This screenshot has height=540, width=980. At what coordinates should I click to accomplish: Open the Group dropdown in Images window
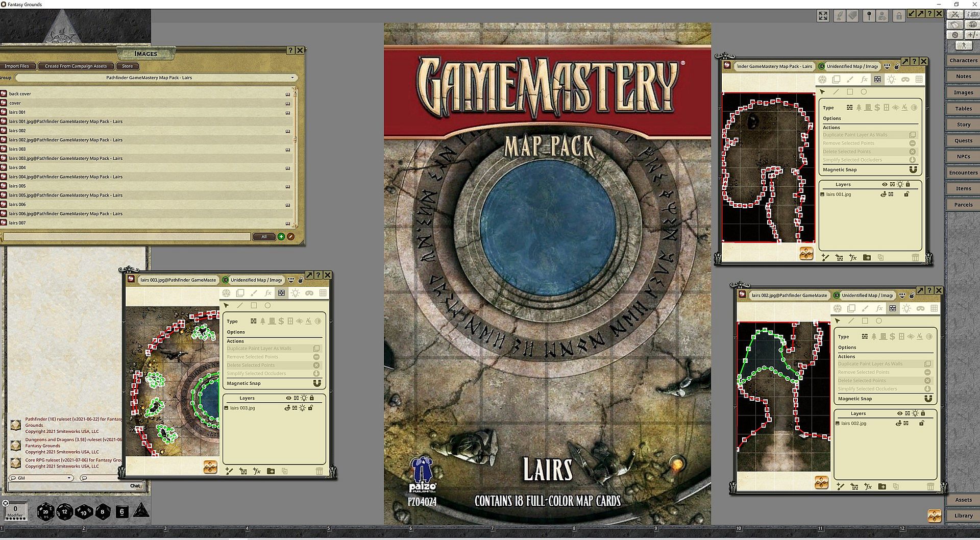(156, 78)
